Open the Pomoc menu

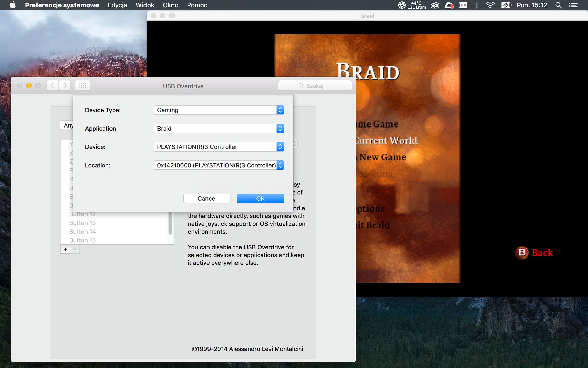click(197, 5)
